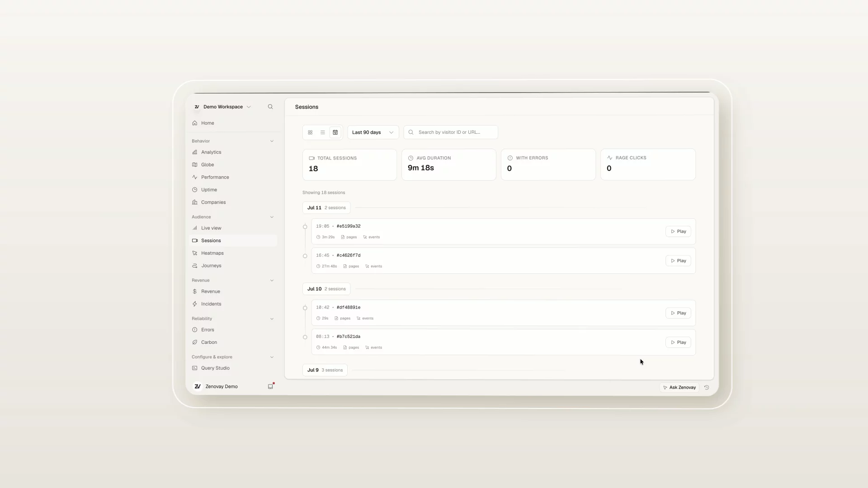Collapse the Behavior section

pyautogui.click(x=272, y=141)
